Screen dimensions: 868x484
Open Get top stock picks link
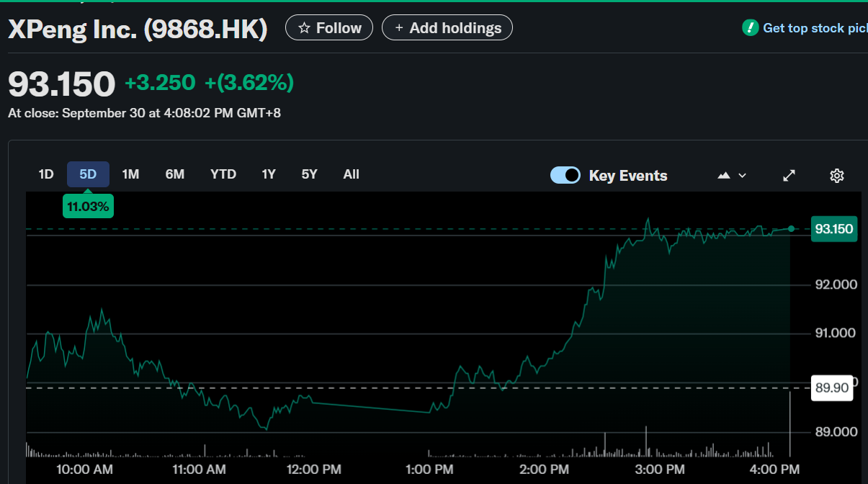coord(814,28)
